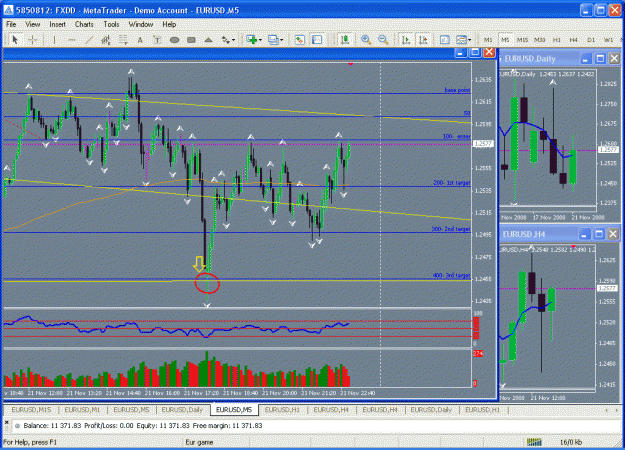The image size is (625, 450).
Task: Open the indicators list icon
Action: [x=444, y=39]
